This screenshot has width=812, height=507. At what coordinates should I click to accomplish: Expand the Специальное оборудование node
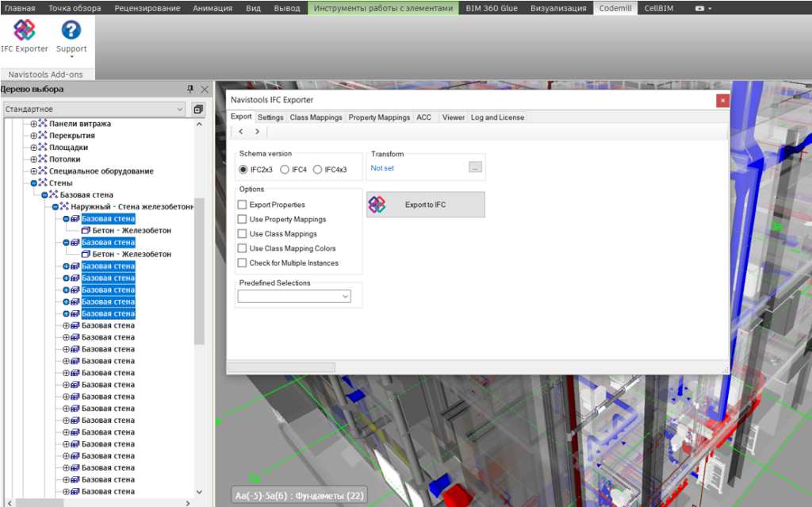coord(33,171)
